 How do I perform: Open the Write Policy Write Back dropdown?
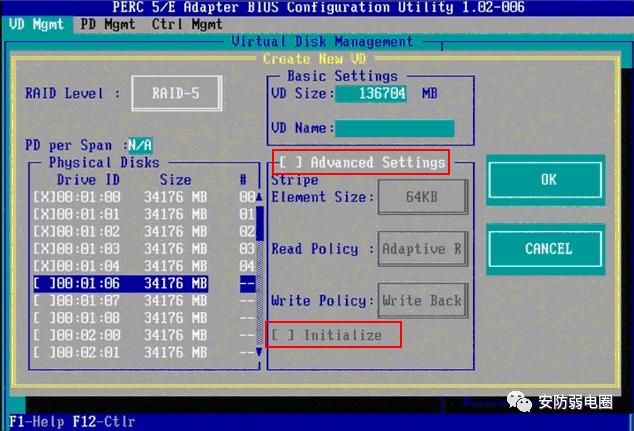tap(423, 300)
